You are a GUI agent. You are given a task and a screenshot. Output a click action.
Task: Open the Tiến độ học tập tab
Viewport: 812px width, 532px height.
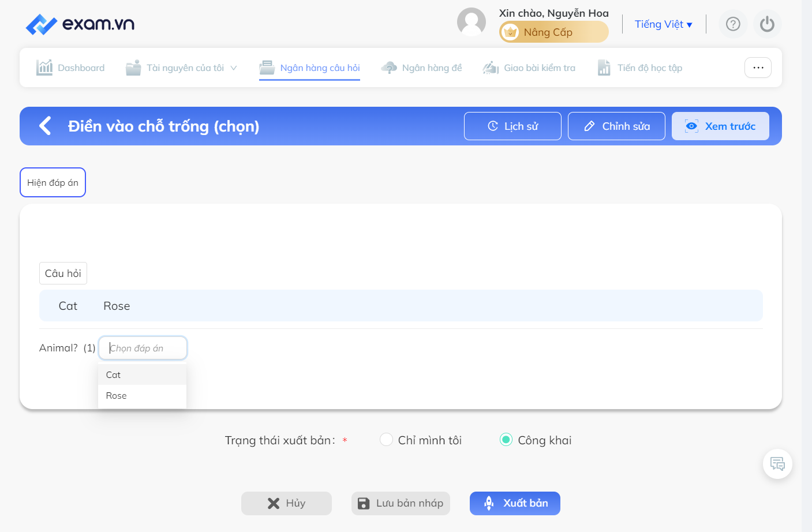coord(640,68)
